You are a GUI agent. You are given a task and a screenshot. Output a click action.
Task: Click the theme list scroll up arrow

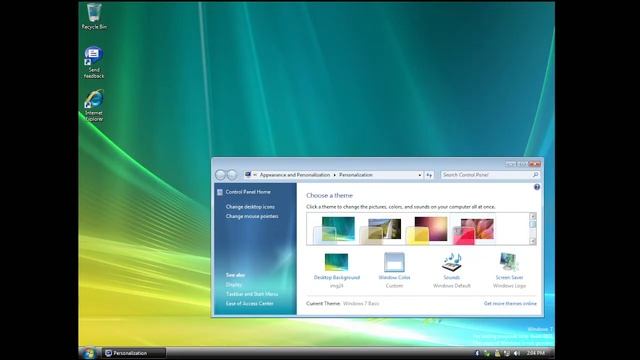point(533,216)
